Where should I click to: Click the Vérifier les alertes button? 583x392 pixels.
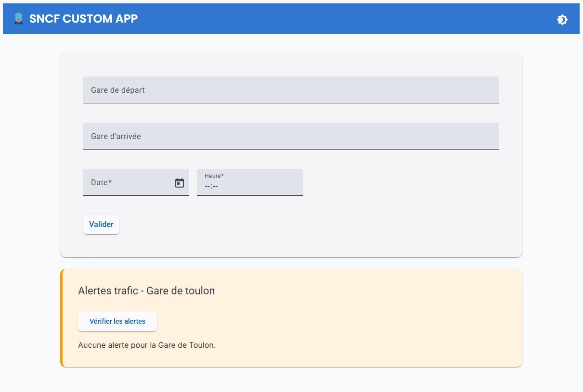[x=117, y=322]
